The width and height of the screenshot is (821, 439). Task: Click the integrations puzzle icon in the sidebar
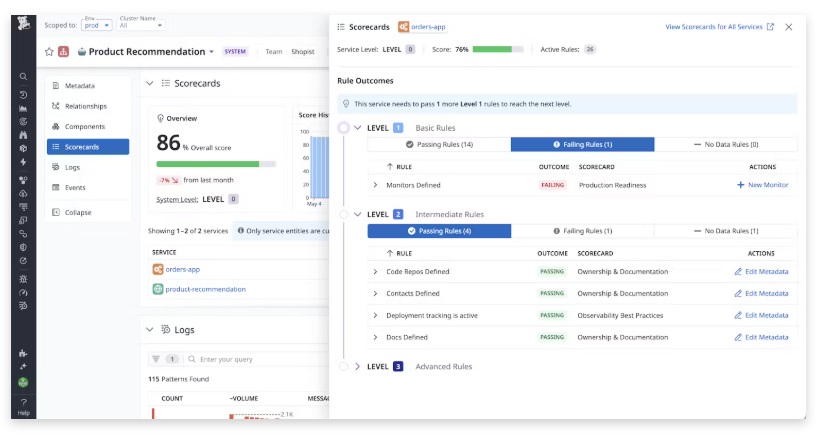click(x=23, y=353)
